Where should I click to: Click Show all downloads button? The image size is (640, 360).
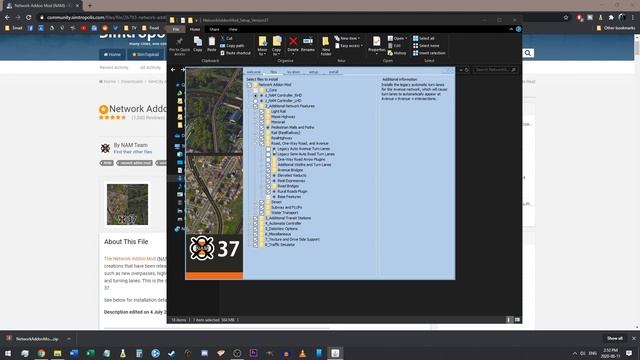(614, 338)
